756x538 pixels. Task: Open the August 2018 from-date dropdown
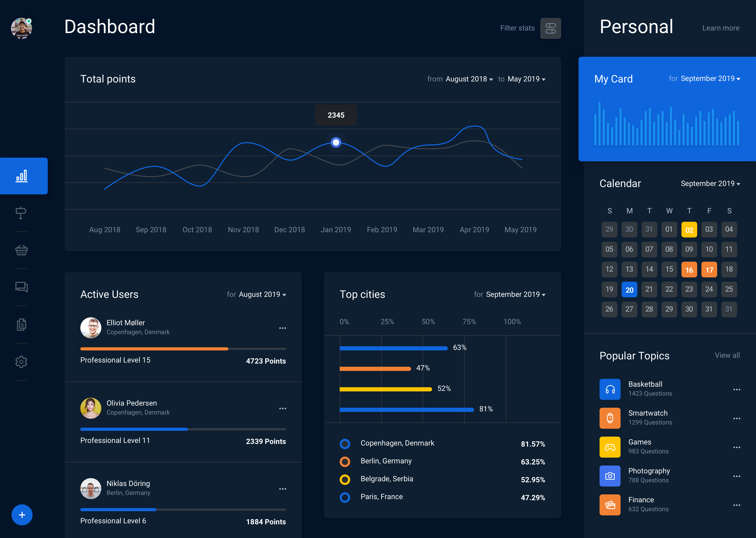pyautogui.click(x=469, y=79)
